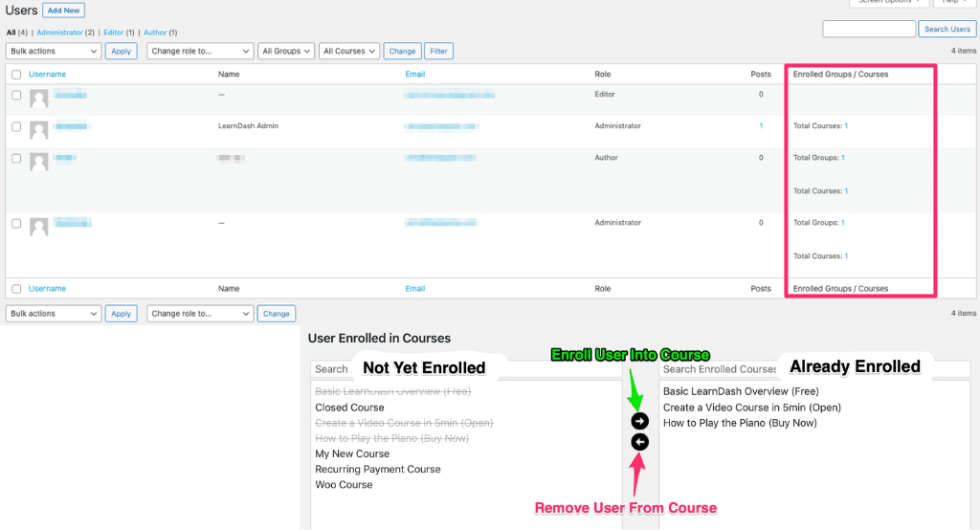Image resolution: width=980 pixels, height=530 pixels.
Task: Open the Editor user's username link
Action: click(70, 95)
